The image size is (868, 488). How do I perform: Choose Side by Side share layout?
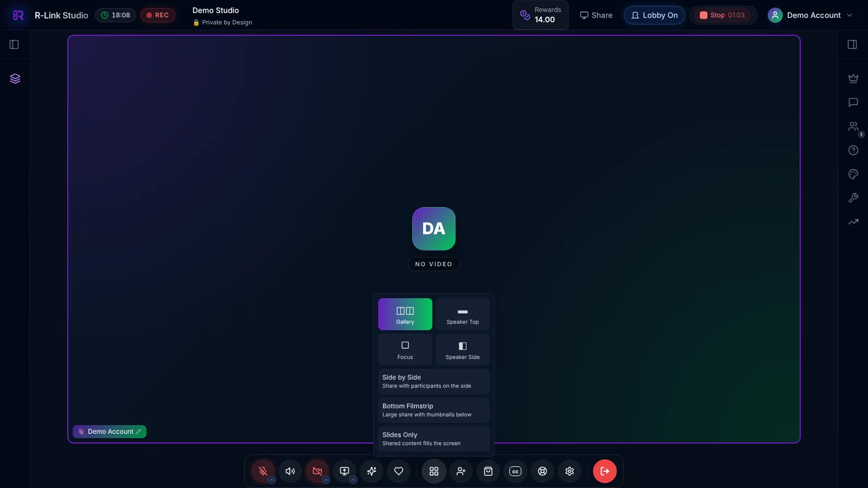[x=434, y=381]
